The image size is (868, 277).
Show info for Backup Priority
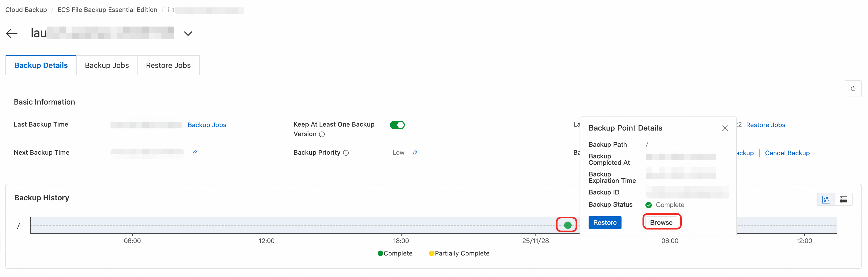coord(346,153)
